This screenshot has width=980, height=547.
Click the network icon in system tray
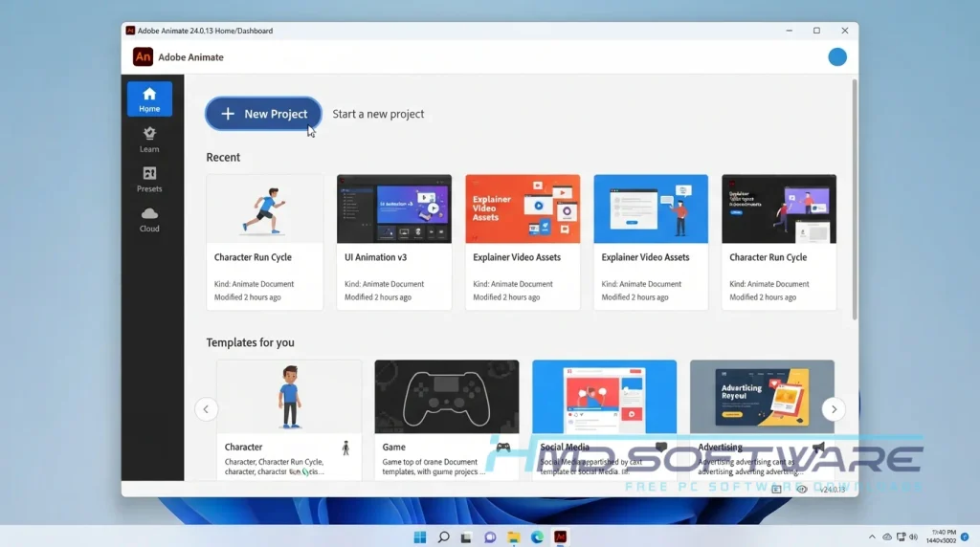pos(901,537)
